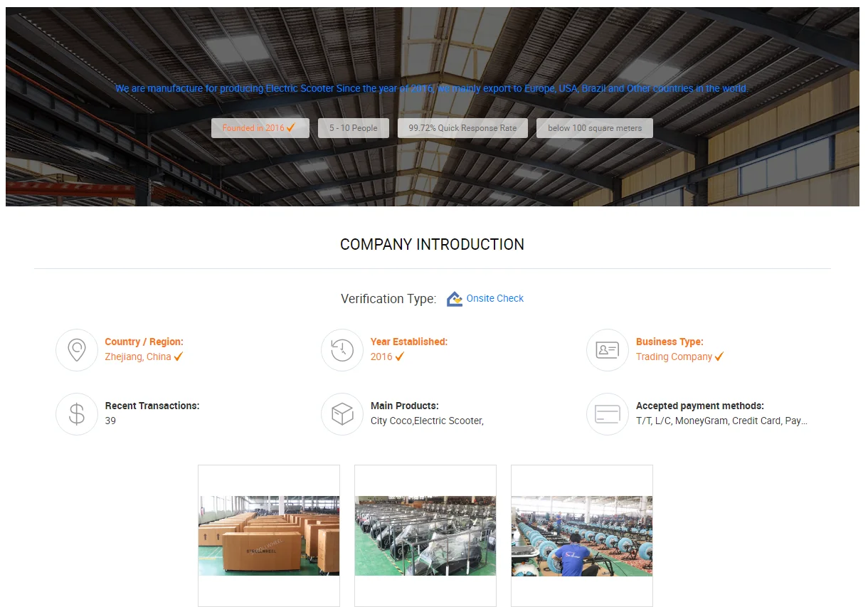Select the Founded in 2016 badge
The image size is (868, 607).
[x=260, y=128]
